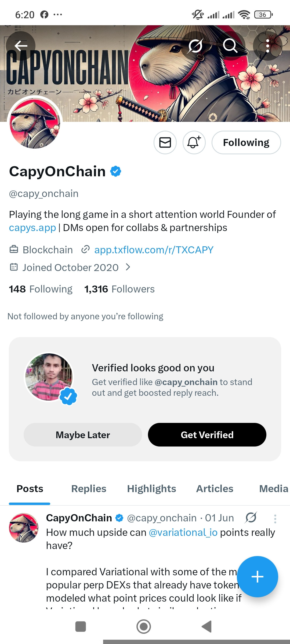Image resolution: width=290 pixels, height=644 pixels.
Task: Switch to the Replies tab
Action: pyautogui.click(x=89, y=489)
